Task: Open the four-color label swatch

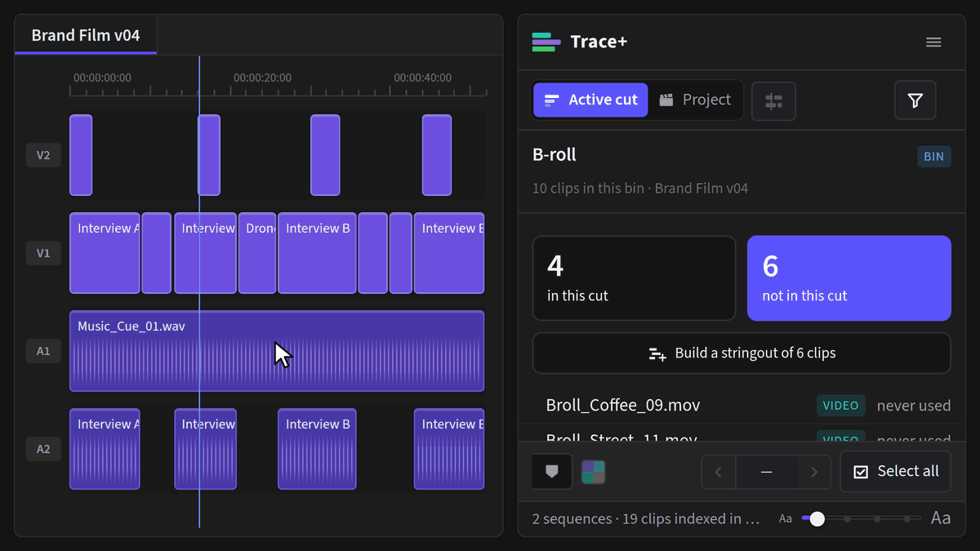Action: click(593, 472)
